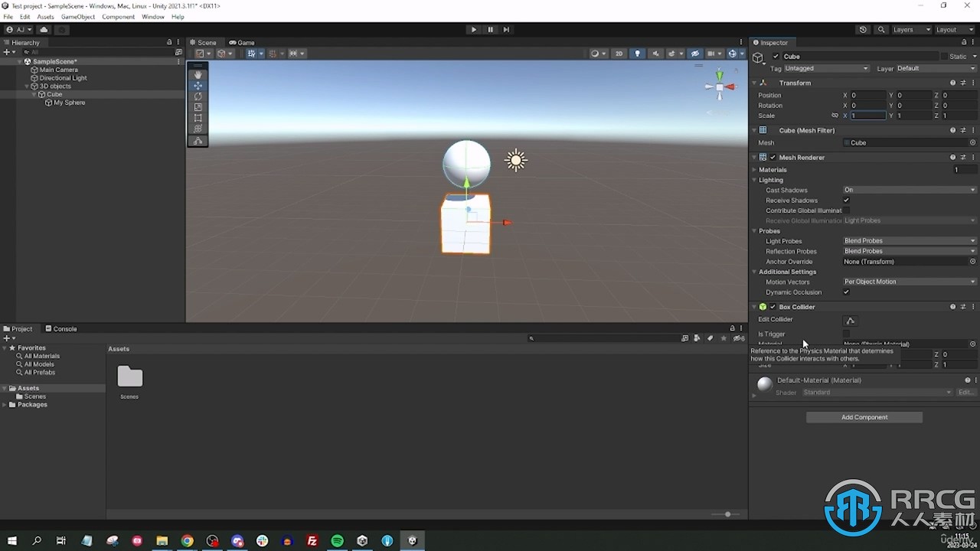The width and height of the screenshot is (980, 551).
Task: Open Motion Vectors dropdown
Action: pyautogui.click(x=910, y=282)
